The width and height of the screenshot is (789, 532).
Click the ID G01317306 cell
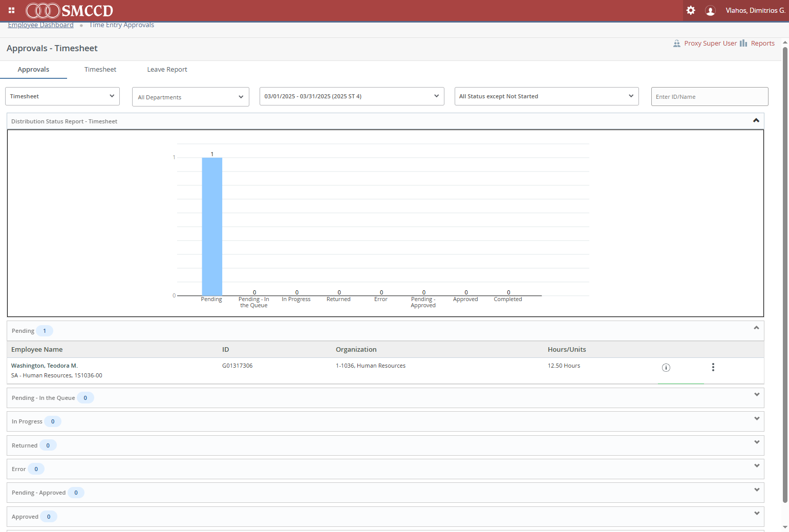pos(237,366)
